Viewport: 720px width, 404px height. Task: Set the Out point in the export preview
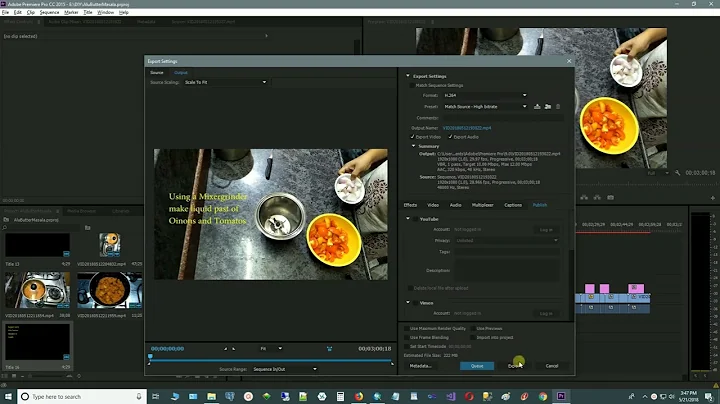(x=234, y=349)
